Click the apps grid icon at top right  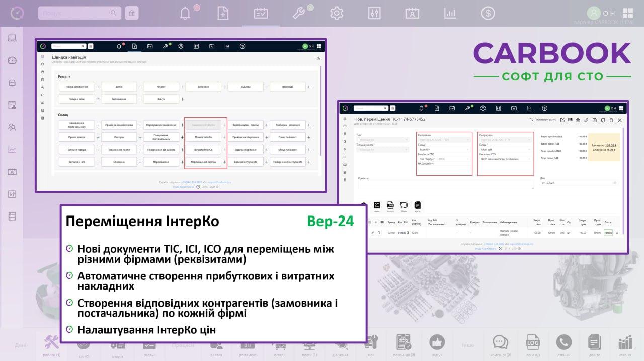coord(628,13)
